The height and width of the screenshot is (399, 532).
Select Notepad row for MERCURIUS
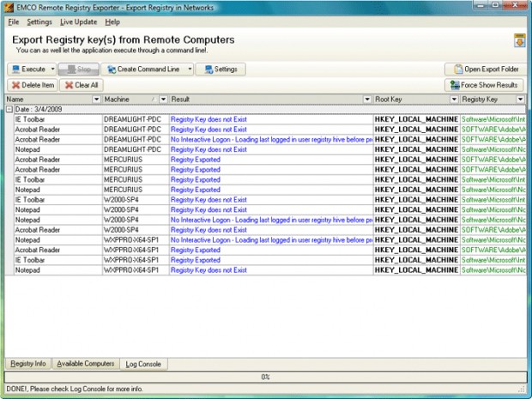pos(270,190)
